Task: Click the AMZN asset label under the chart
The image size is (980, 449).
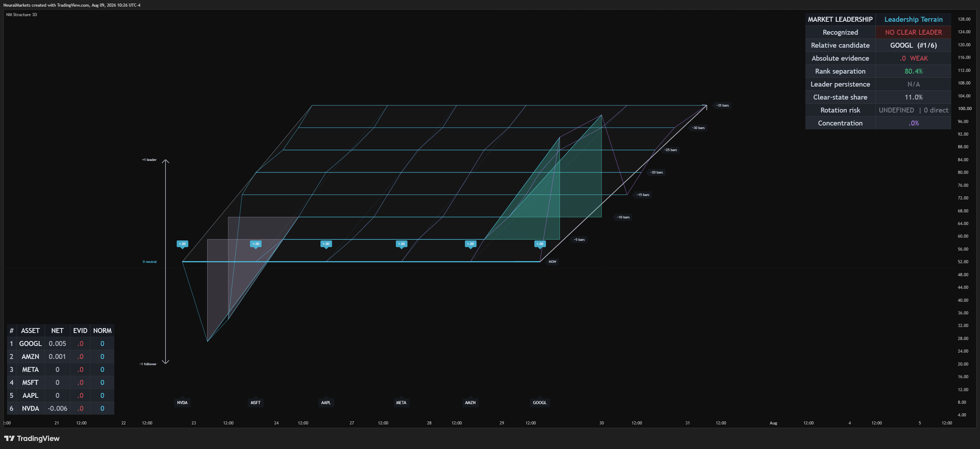Action: click(x=470, y=402)
